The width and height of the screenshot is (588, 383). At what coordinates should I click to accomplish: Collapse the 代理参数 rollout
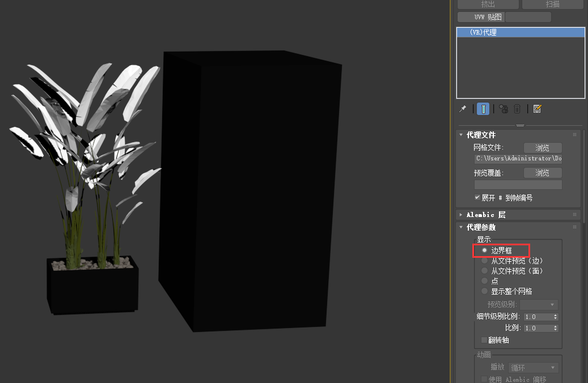coord(461,227)
